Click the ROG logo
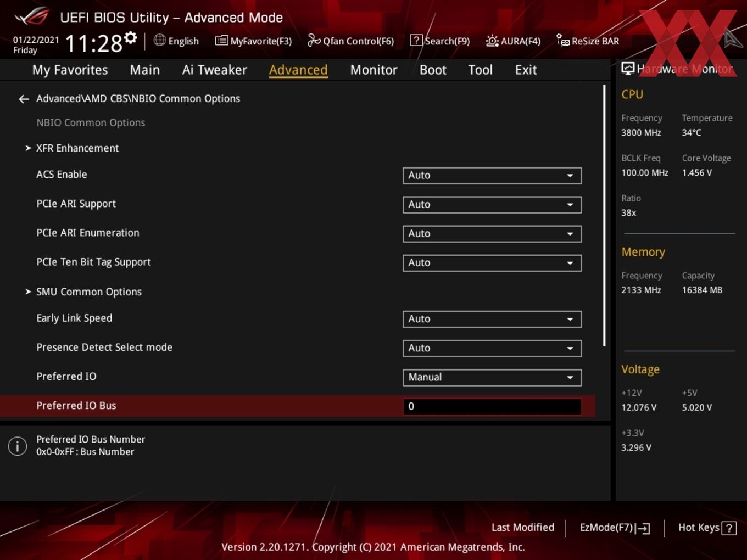Viewport: 747px width, 560px height. click(32, 16)
